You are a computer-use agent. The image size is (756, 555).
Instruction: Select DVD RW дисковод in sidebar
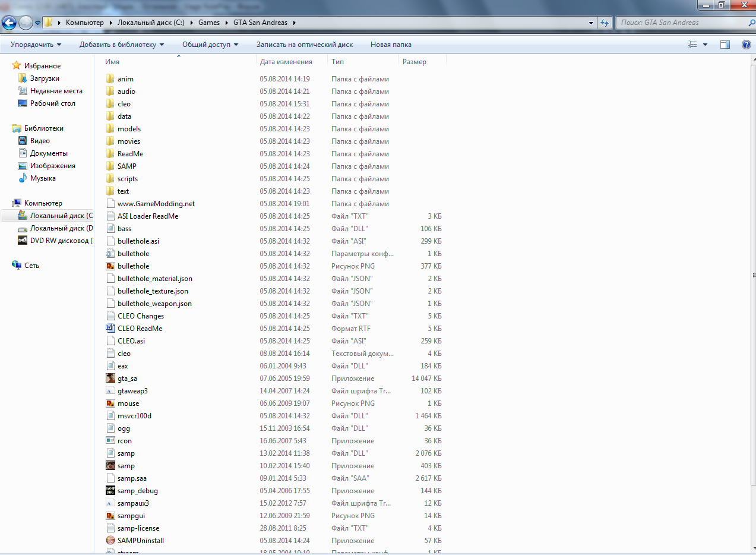pos(55,241)
